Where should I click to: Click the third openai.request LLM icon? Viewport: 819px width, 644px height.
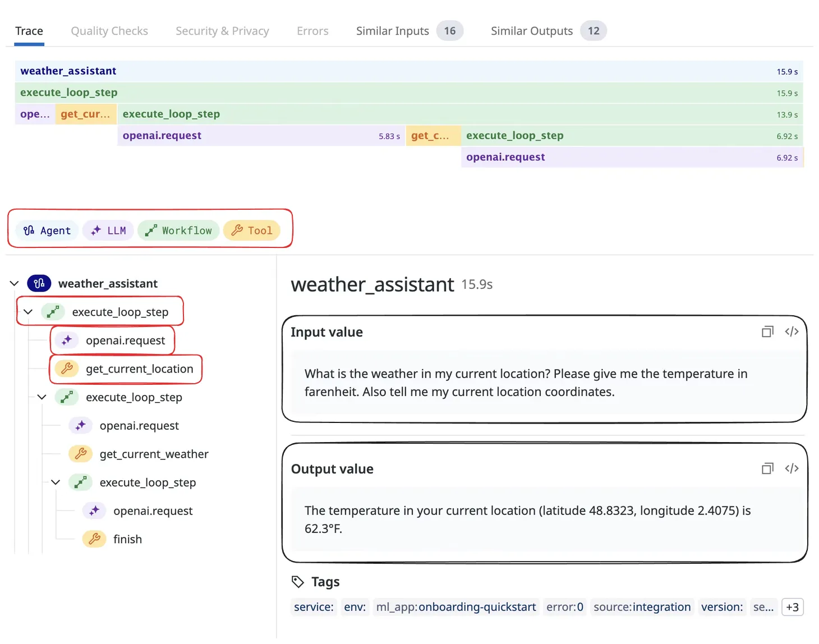tap(94, 511)
